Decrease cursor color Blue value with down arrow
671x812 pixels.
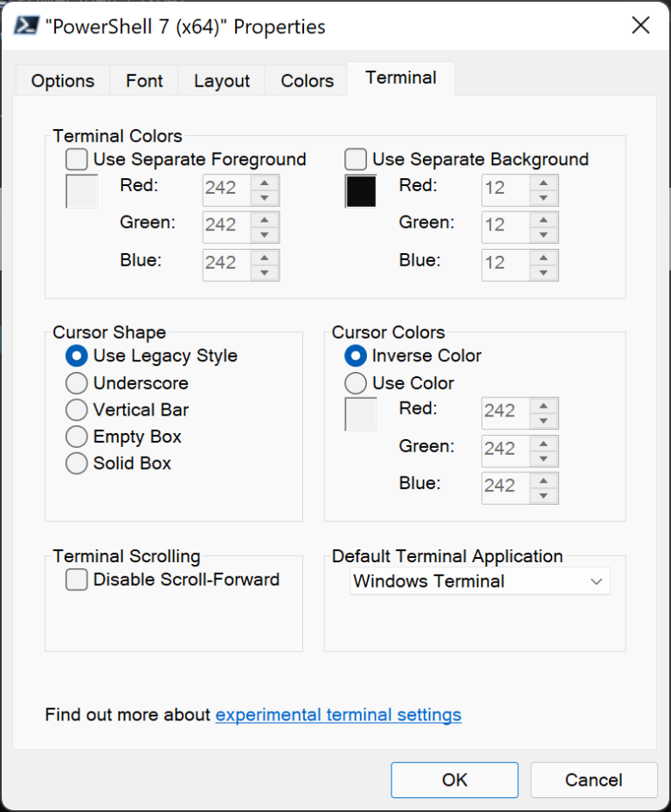point(543,496)
